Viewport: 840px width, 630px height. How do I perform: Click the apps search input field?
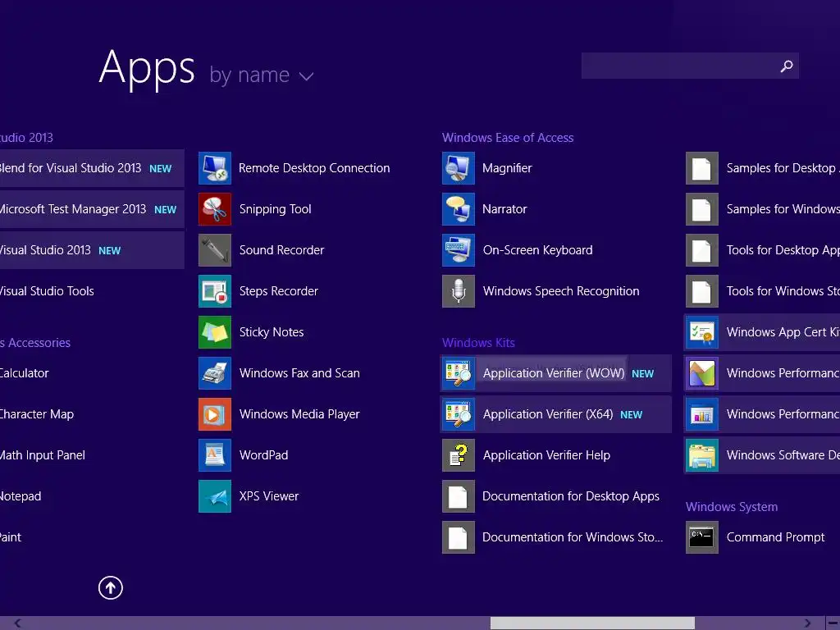[x=690, y=66]
